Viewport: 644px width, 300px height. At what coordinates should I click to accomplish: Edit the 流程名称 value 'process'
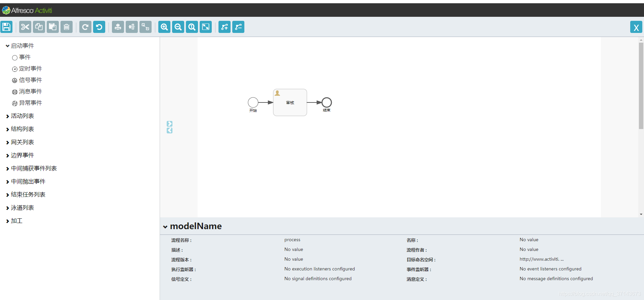pos(292,240)
